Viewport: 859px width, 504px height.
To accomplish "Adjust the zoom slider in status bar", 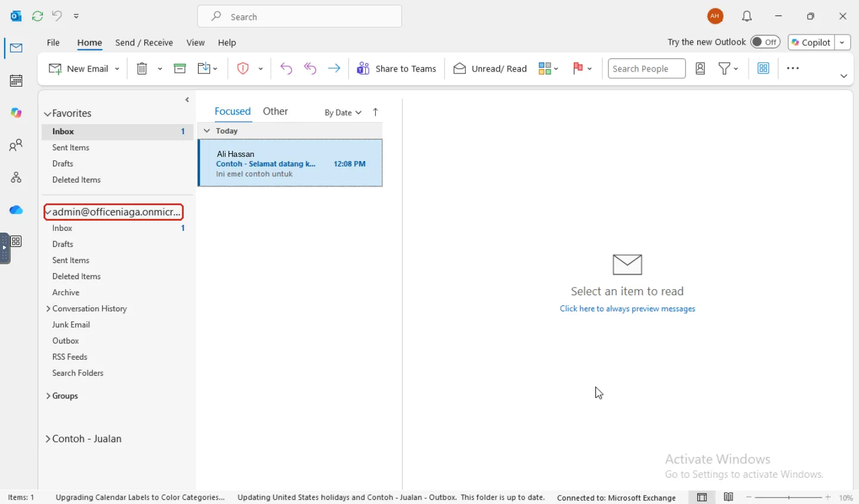I will click(789, 497).
